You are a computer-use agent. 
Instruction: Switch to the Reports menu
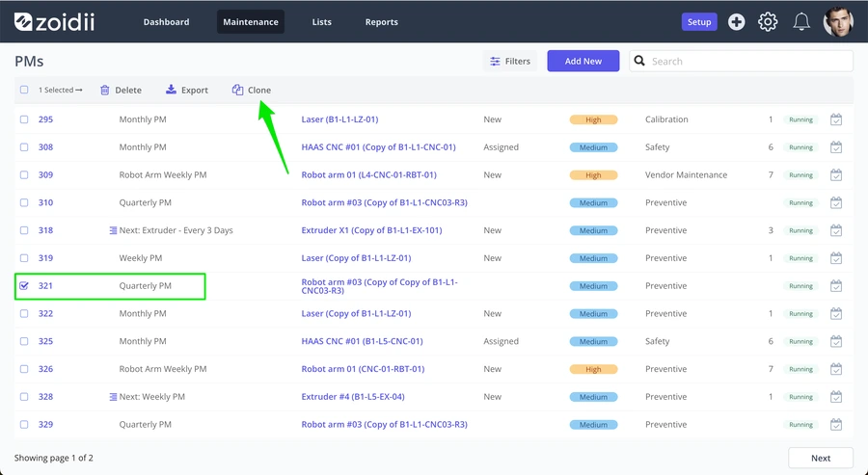pyautogui.click(x=381, y=22)
